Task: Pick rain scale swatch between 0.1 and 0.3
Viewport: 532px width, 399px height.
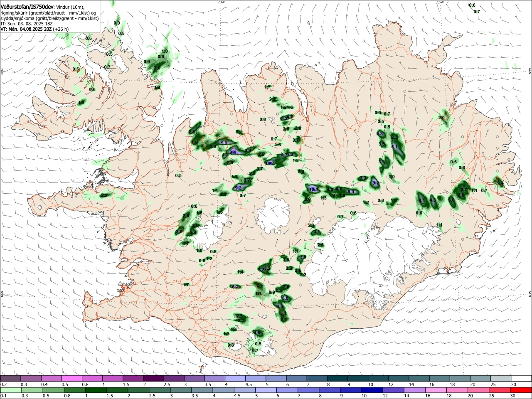Action: 10,390
